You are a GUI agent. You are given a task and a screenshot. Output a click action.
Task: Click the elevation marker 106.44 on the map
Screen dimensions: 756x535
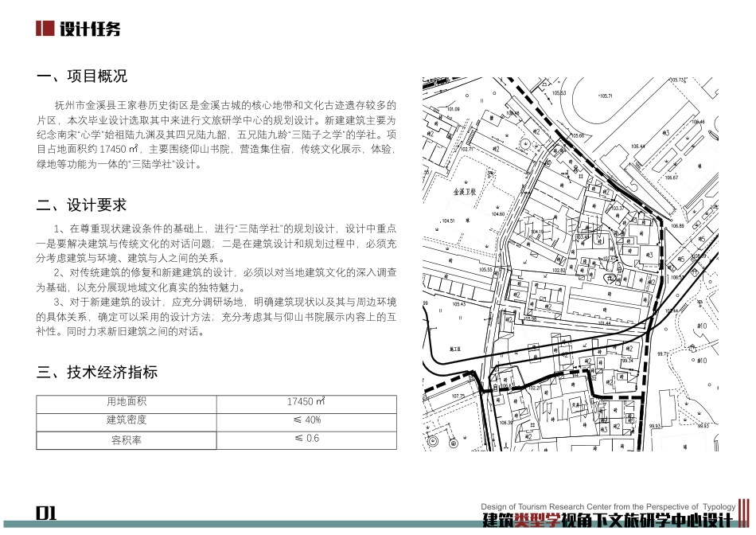(x=637, y=146)
